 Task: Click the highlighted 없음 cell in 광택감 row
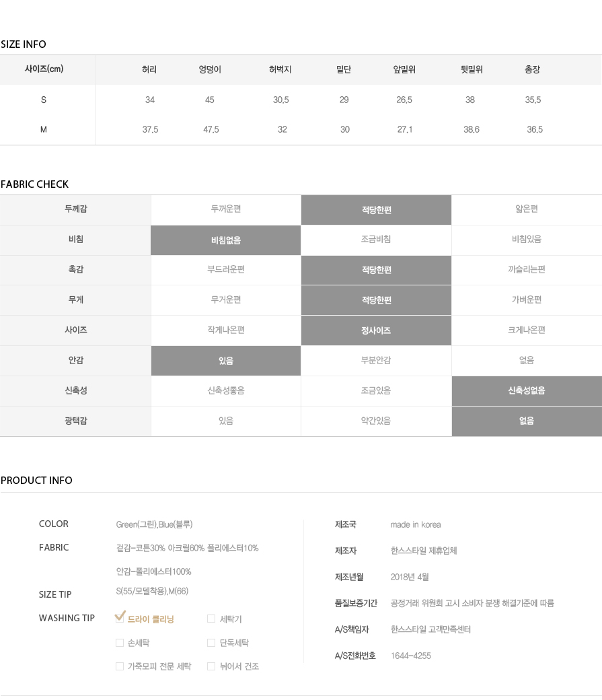pyautogui.click(x=527, y=421)
